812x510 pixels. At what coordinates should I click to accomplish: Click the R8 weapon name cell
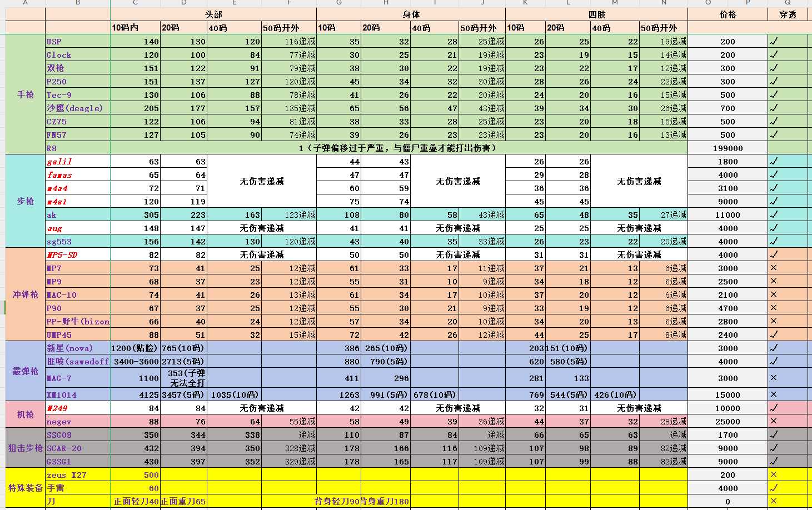(78, 148)
